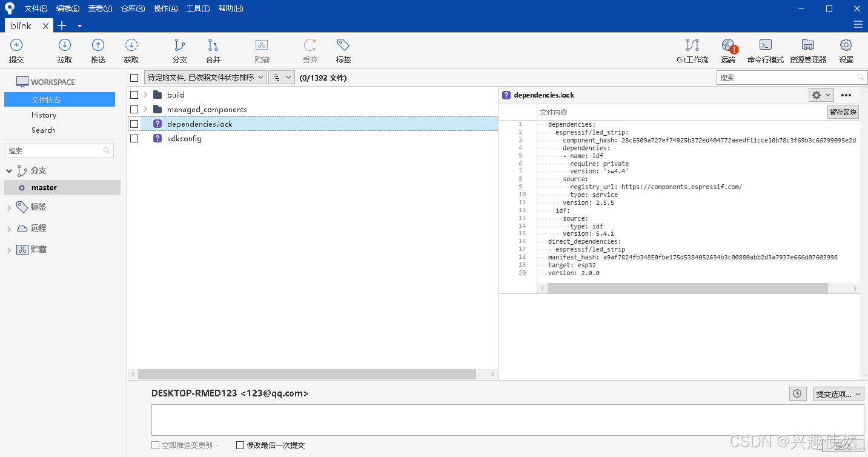Screen dimensions: 868x457
Task: Click the file list horizontal scrollbar
Action: (307, 375)
